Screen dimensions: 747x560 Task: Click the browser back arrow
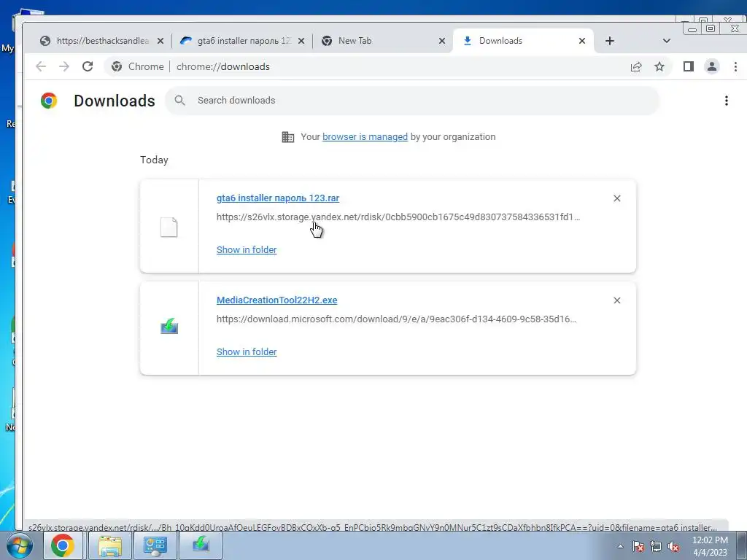(41, 66)
